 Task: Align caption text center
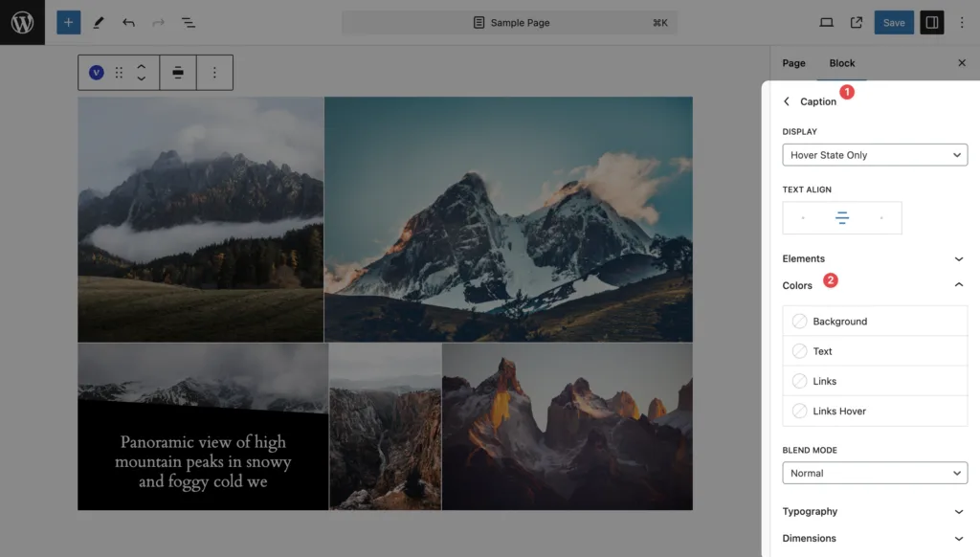[x=842, y=217]
